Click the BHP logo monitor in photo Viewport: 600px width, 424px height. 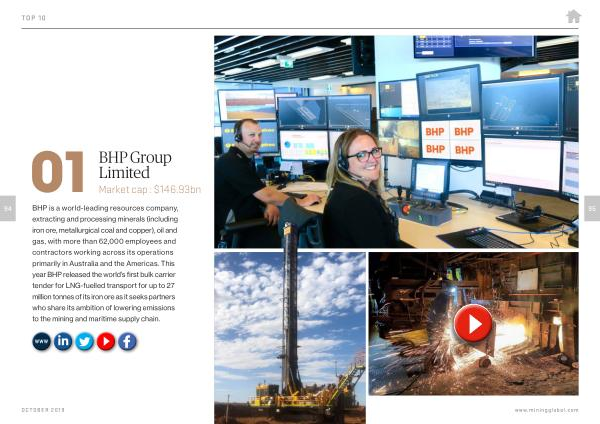(x=450, y=140)
